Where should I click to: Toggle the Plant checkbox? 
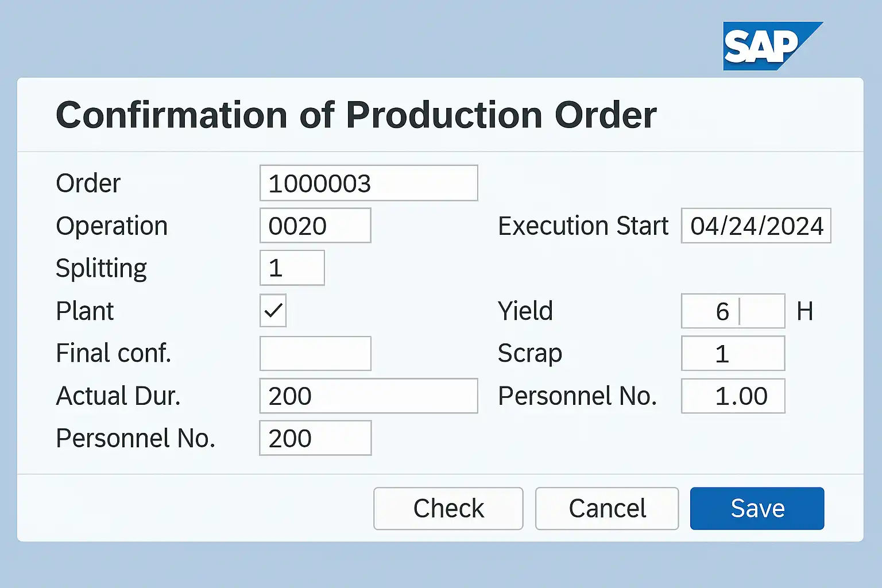pyautogui.click(x=273, y=311)
